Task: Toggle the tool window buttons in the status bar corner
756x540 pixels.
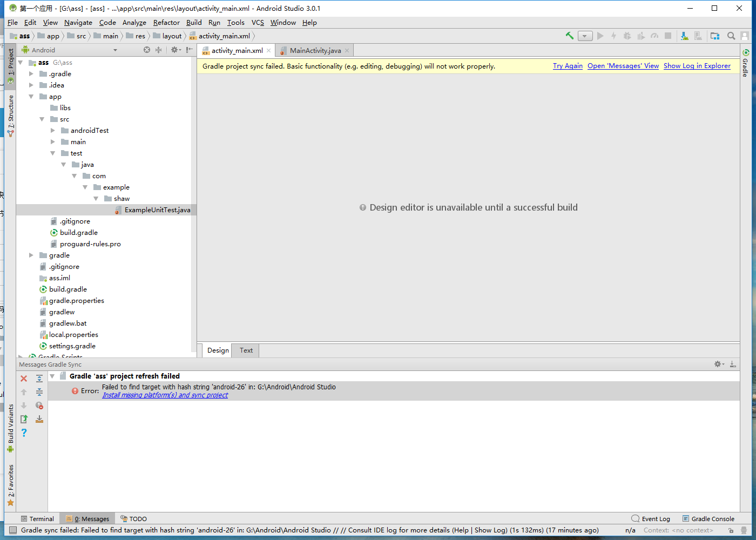Action: coord(13,530)
